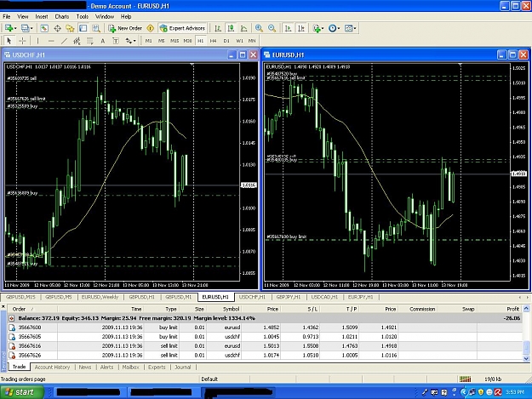Screen dimensions: 532x399
Task: Select the Text tool (A)
Action: point(103,41)
